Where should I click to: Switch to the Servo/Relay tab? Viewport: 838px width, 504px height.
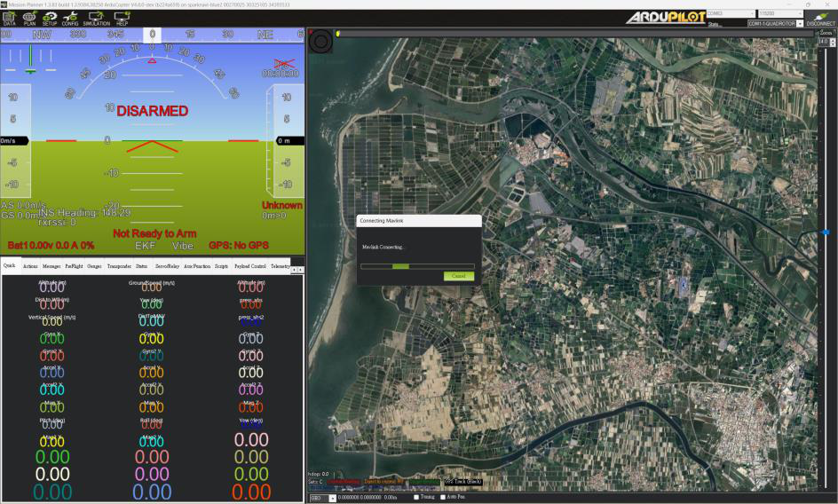[167, 266]
